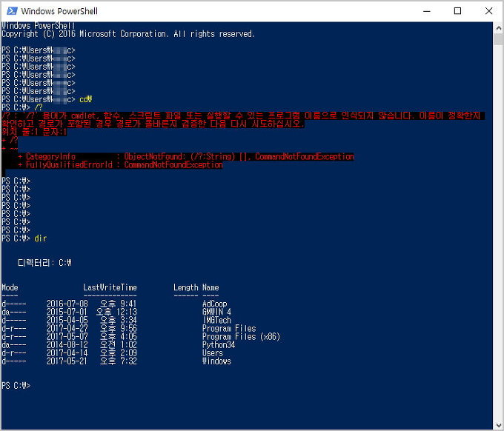Click the scrollbar up arrow
The image size is (504, 431).
(497, 27)
